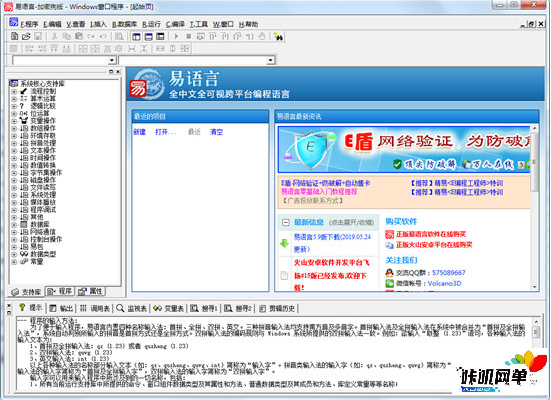The image size is (551, 400).
Task: Click the 新建 link in recent projects
Action: coord(140,132)
